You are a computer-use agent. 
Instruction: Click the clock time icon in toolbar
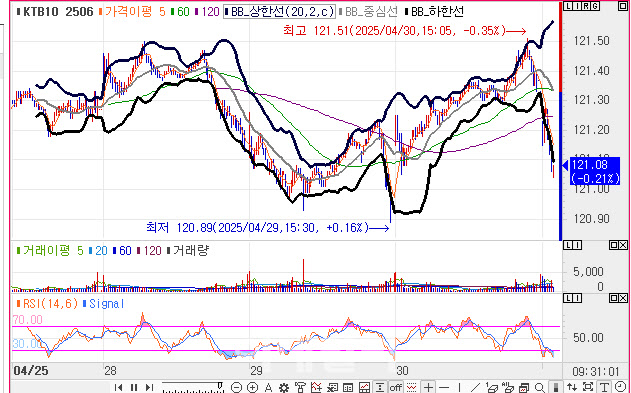point(621,387)
